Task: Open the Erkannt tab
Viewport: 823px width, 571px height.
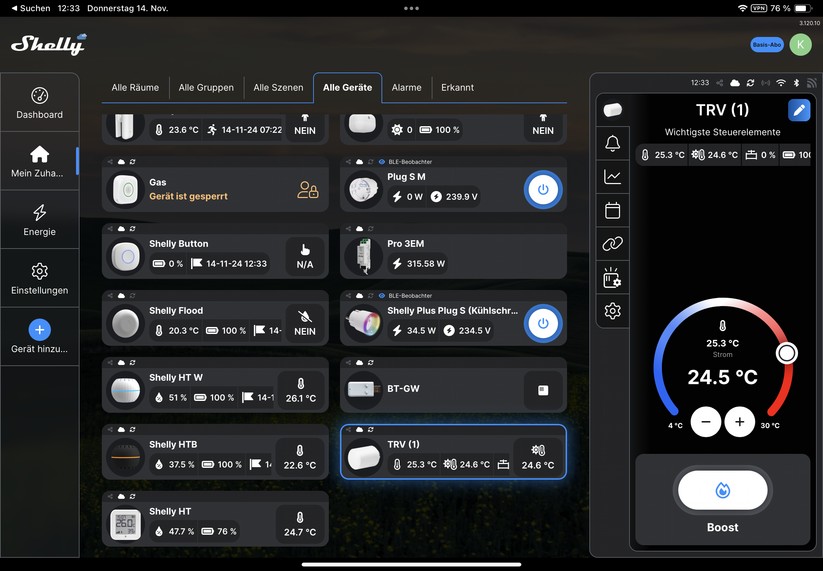Action: pyautogui.click(x=457, y=88)
